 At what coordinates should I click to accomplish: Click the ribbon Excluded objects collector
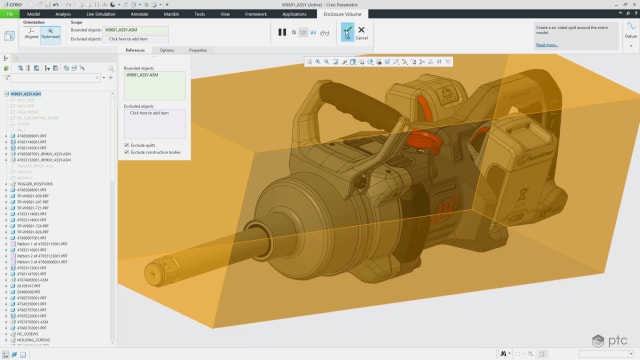[x=136, y=39]
